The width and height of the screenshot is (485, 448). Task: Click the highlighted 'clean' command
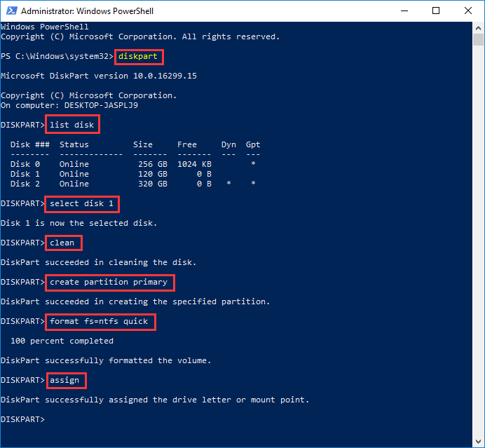[x=63, y=243]
